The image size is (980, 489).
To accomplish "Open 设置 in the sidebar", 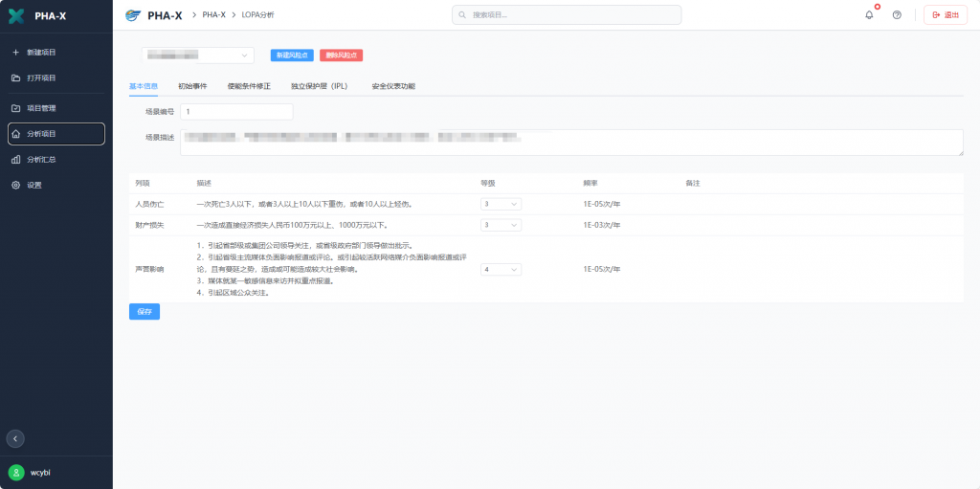I will (34, 185).
